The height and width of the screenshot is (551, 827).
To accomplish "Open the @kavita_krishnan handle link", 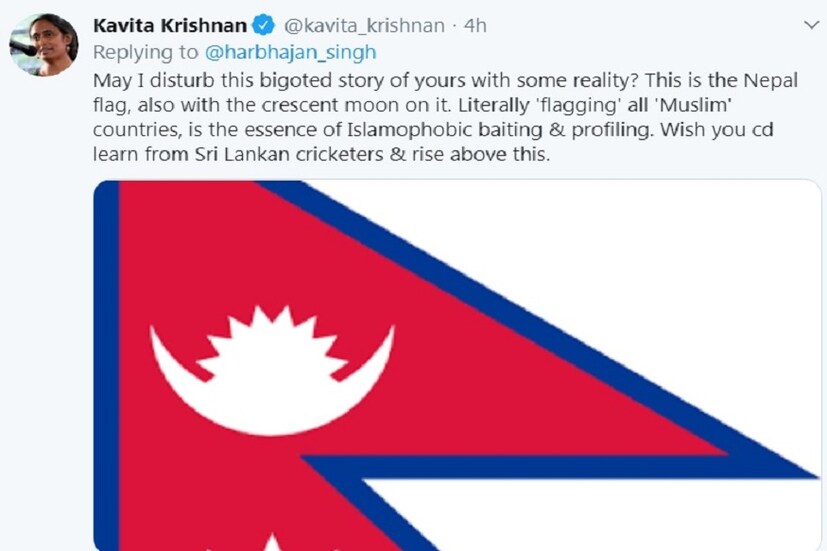I will pos(366,26).
